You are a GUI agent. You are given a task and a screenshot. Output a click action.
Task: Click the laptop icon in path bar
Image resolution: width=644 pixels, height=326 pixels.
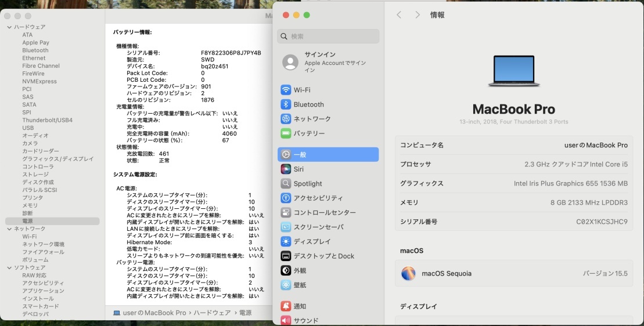point(117,313)
